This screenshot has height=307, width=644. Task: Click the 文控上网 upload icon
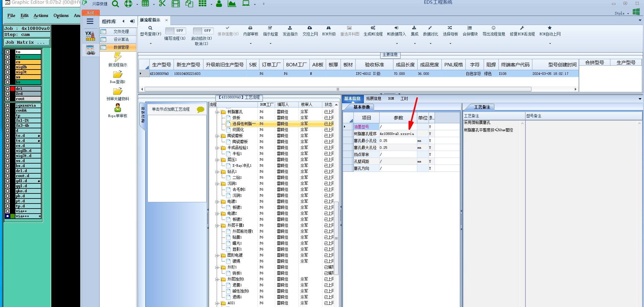tap(310, 28)
